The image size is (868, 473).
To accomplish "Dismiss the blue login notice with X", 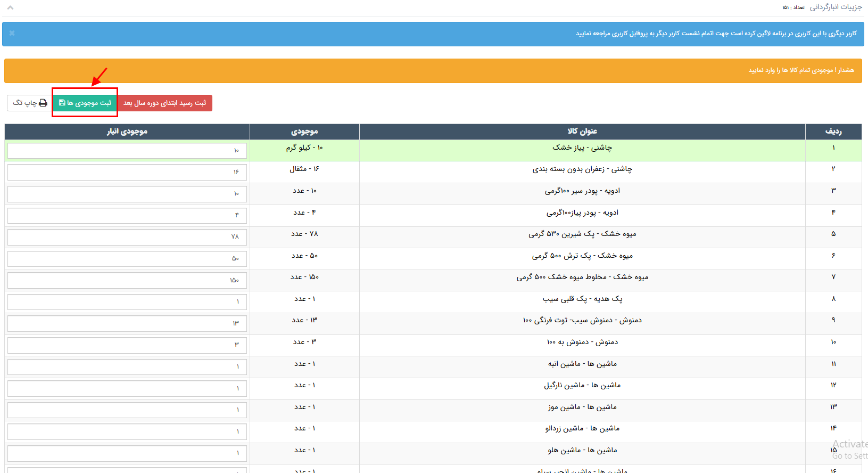I will click(x=12, y=33).
